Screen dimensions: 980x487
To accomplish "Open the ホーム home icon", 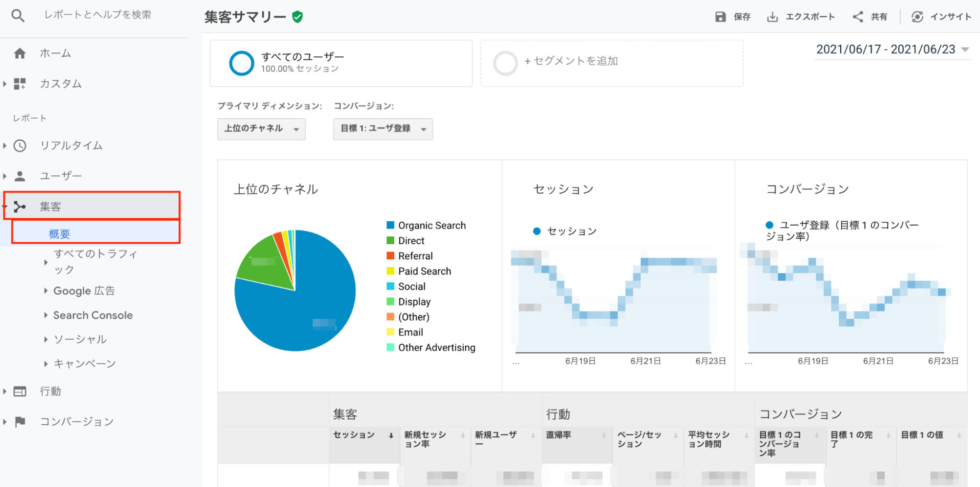I will (20, 53).
